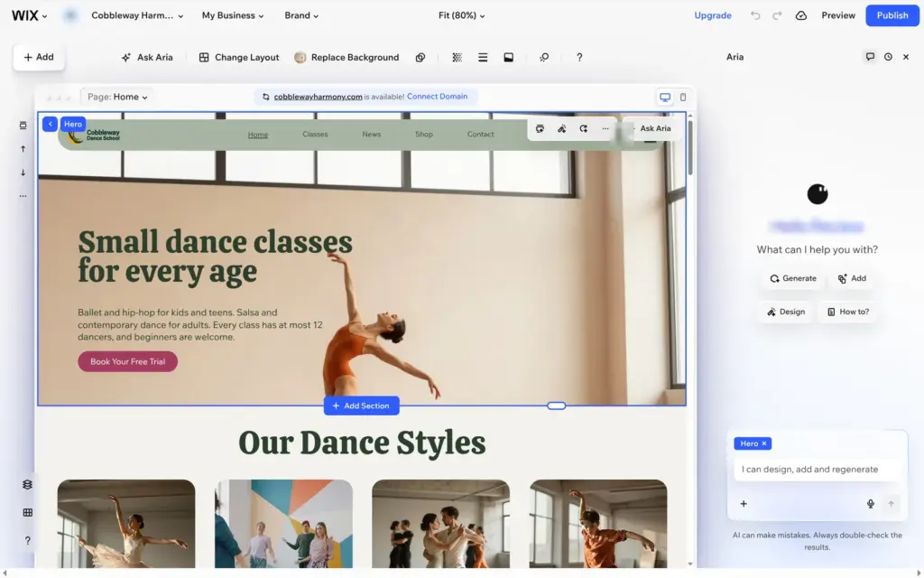Click the section layout icon with filled bottom

click(x=509, y=57)
